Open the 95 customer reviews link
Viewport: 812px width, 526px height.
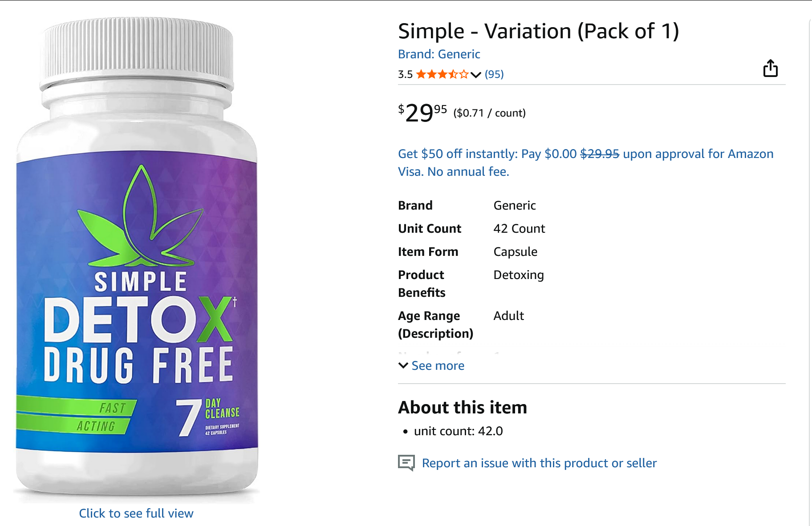(494, 74)
